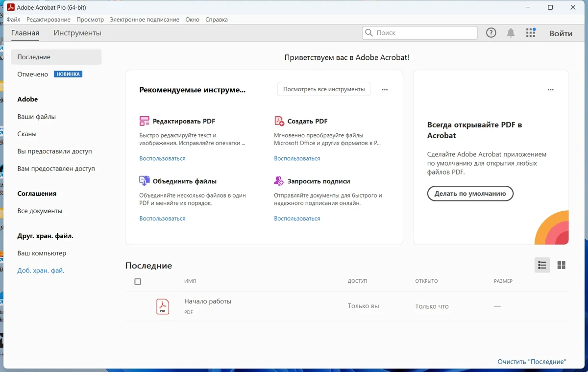The width and height of the screenshot is (588, 372).
Task: Click Доб. хран. фай. link
Action: [x=41, y=271]
